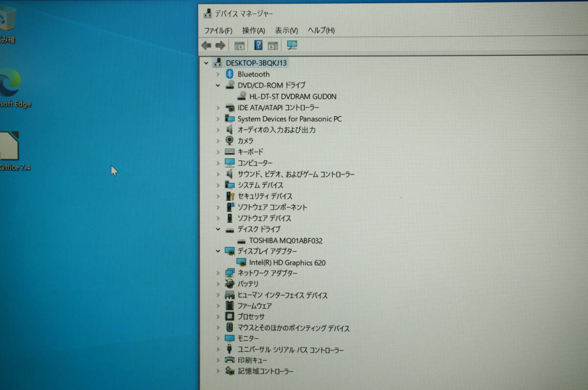This screenshot has width=588, height=390.
Task: Click the mouse icon beside マウスとそのほかのポインティング デバイス
Action: point(229,327)
